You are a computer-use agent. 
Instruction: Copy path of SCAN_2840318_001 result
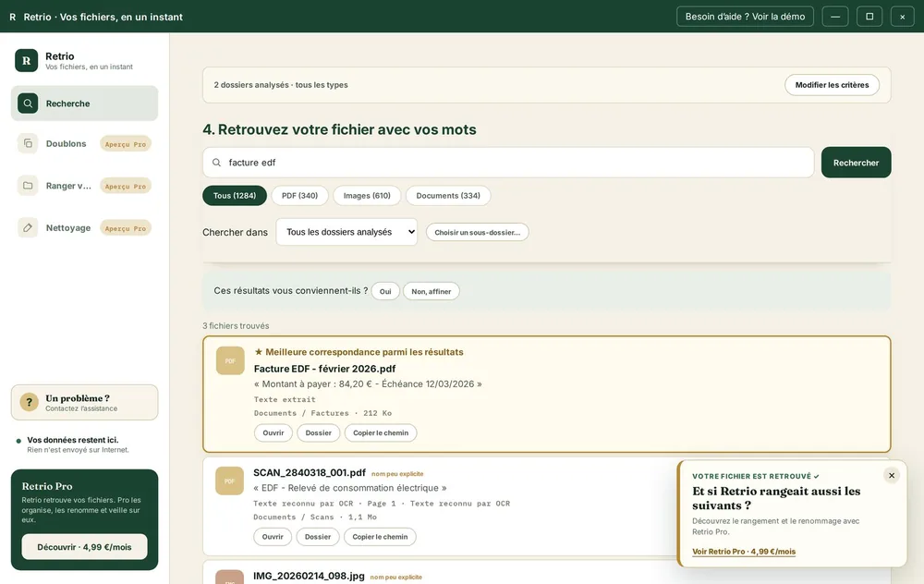[x=380, y=537]
